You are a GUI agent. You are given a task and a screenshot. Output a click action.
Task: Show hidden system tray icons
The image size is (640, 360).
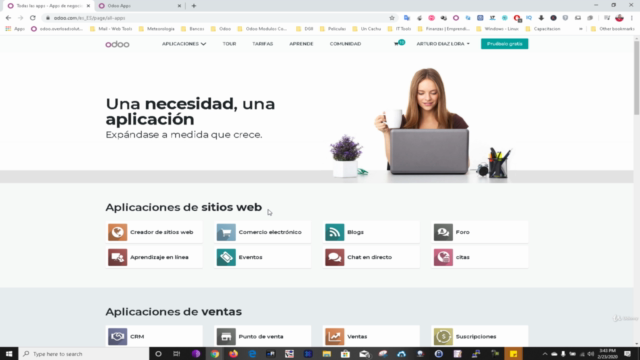point(544,354)
